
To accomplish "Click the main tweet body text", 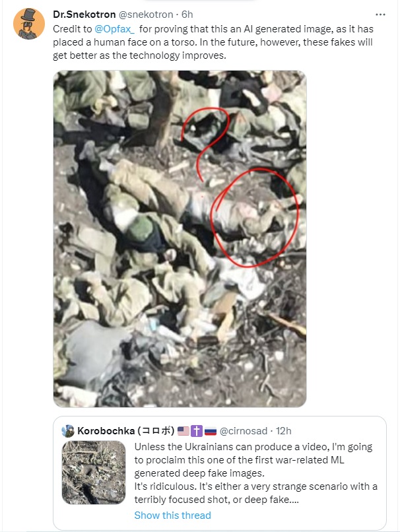I will (x=213, y=42).
